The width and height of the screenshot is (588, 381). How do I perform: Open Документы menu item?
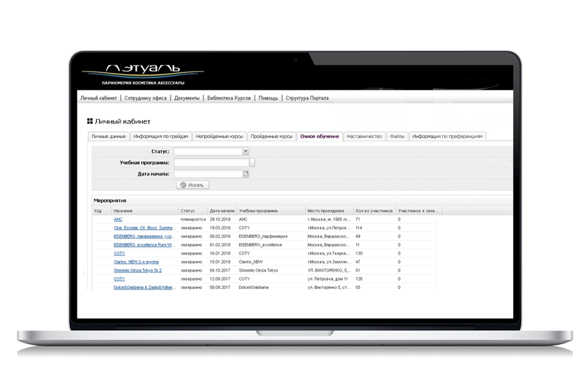187,98
